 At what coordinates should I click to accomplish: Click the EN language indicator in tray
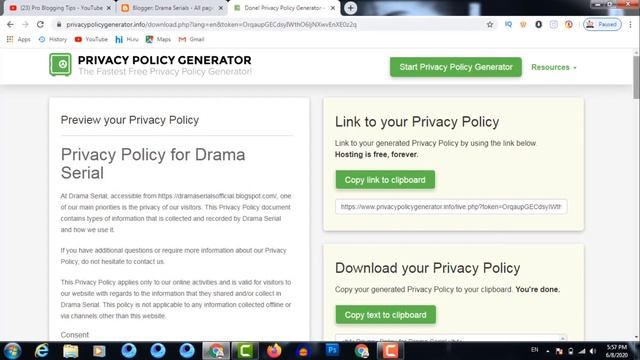[x=535, y=350]
